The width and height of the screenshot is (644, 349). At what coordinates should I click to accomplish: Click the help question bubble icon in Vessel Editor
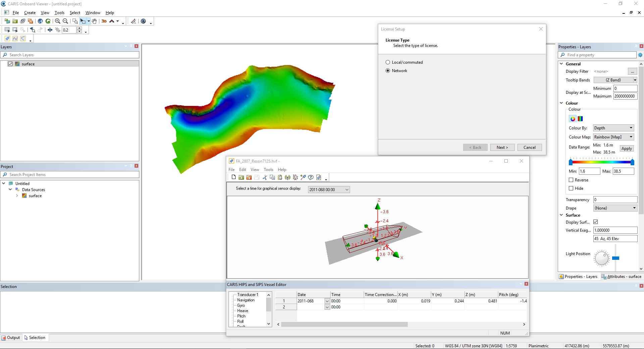pos(311,177)
